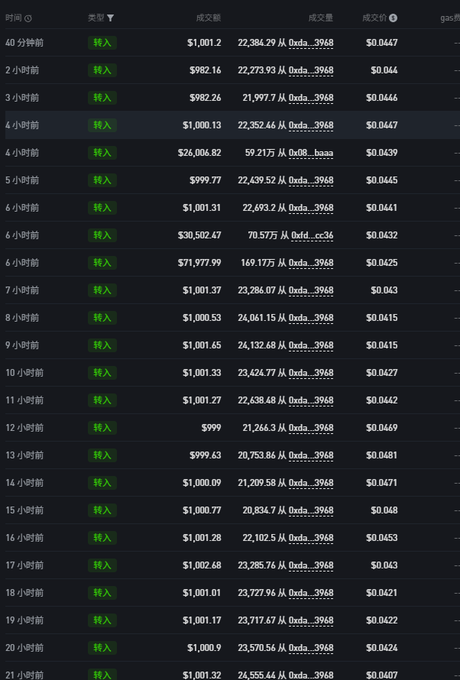Click the 类型 column header label
The image size is (460, 680).
(x=96, y=18)
